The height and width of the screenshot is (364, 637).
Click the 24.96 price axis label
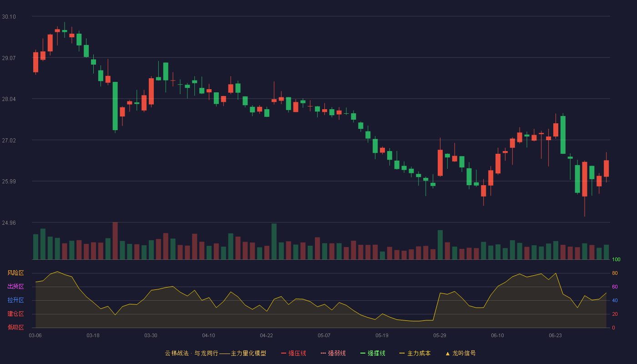click(x=9, y=223)
